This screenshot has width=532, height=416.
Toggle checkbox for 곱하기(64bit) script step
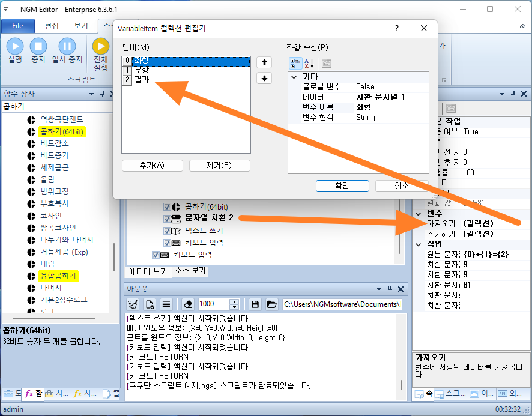pyautogui.click(x=167, y=206)
